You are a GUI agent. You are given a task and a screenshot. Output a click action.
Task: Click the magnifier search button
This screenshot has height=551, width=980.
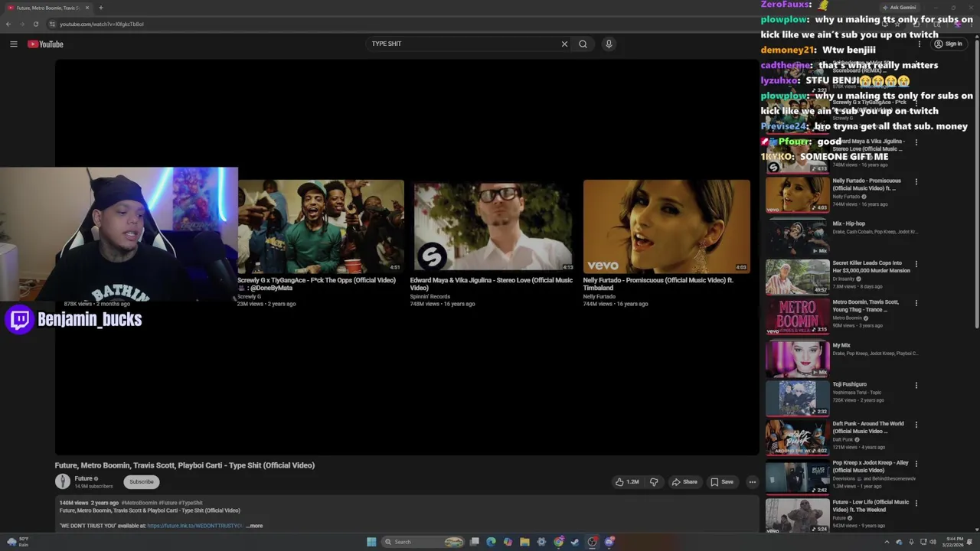(x=583, y=44)
